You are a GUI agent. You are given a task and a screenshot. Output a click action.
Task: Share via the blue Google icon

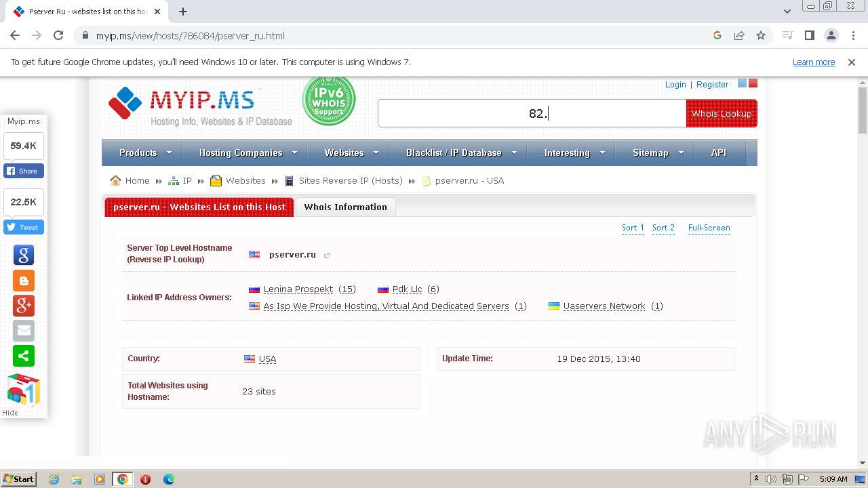(x=24, y=255)
